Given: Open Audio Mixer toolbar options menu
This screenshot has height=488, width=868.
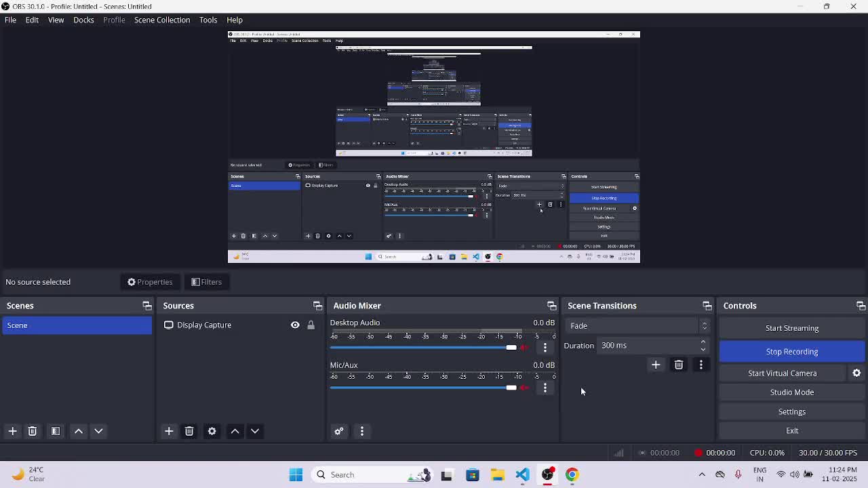Looking at the screenshot, I should coord(361,431).
